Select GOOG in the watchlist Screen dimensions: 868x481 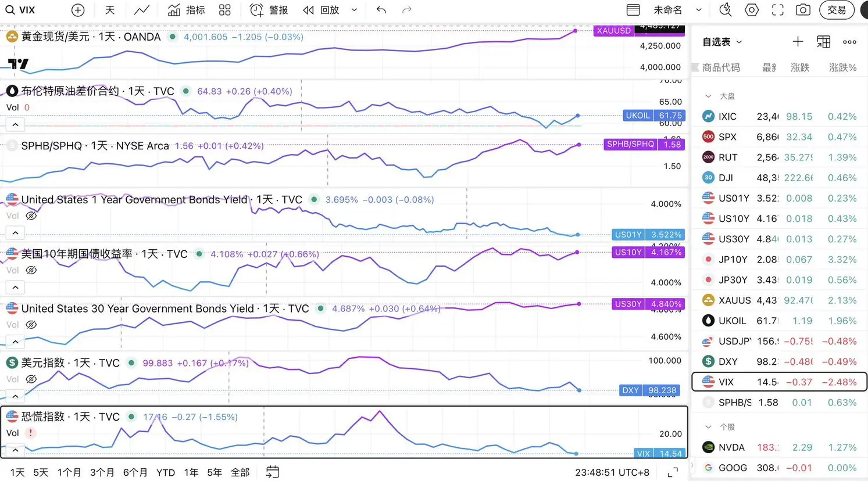tap(779, 468)
